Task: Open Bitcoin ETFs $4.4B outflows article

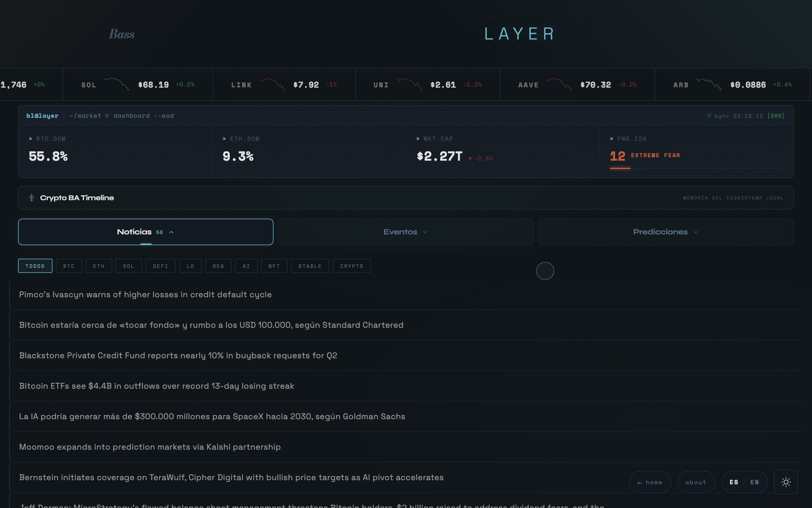Action: pyautogui.click(x=406, y=386)
